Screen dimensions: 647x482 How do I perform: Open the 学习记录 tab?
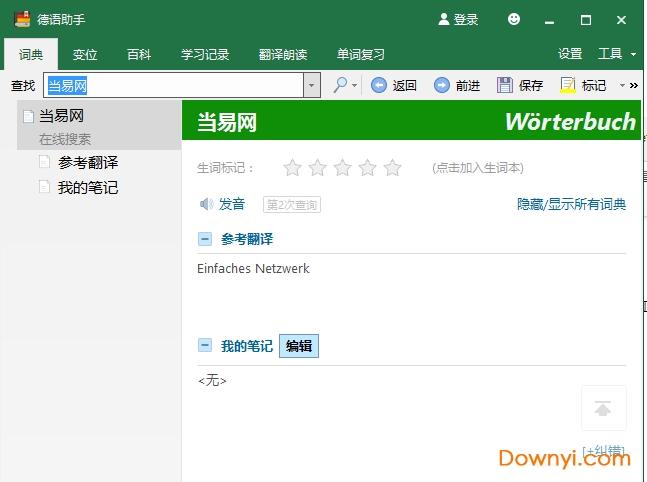(x=205, y=54)
